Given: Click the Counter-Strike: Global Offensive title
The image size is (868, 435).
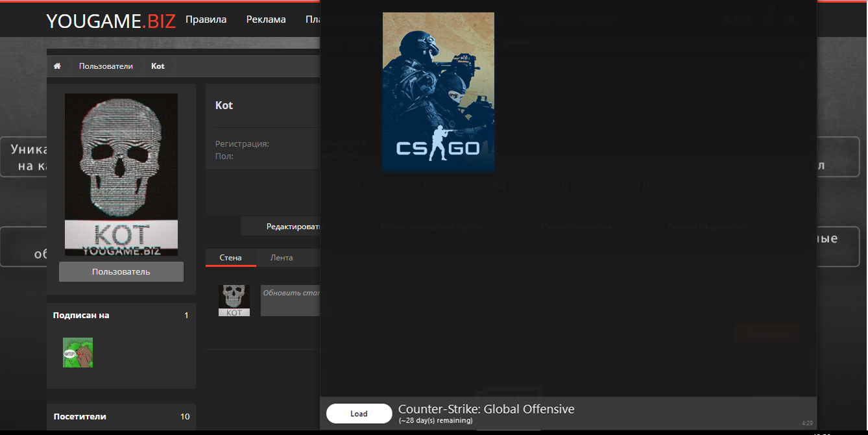Looking at the screenshot, I should coord(487,409).
